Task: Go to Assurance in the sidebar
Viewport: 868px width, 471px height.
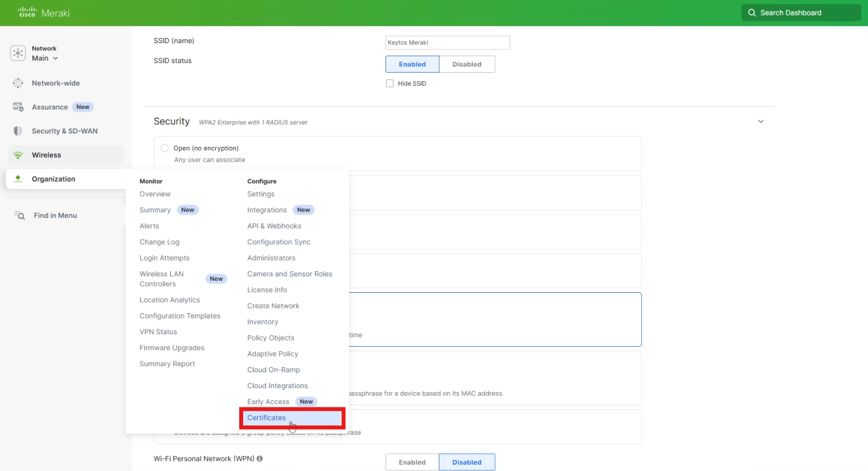Action: click(50, 107)
